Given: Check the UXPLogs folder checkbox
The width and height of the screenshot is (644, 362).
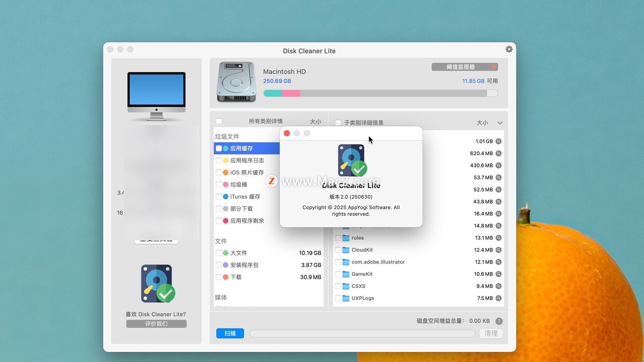Looking at the screenshot, I should tap(338, 298).
